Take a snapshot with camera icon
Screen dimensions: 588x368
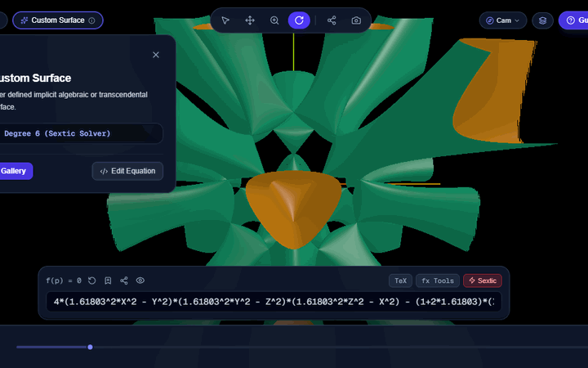[x=356, y=20]
